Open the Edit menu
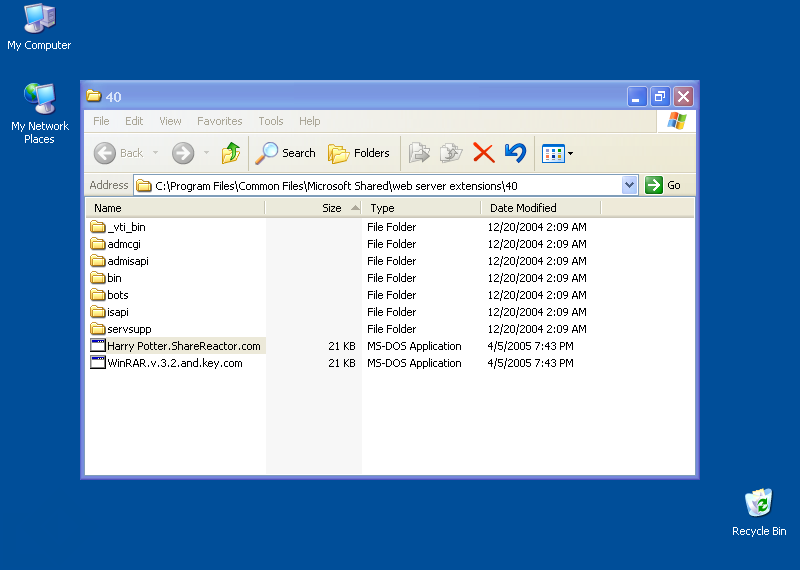Screen dimensions: 800x570 click(x=134, y=121)
